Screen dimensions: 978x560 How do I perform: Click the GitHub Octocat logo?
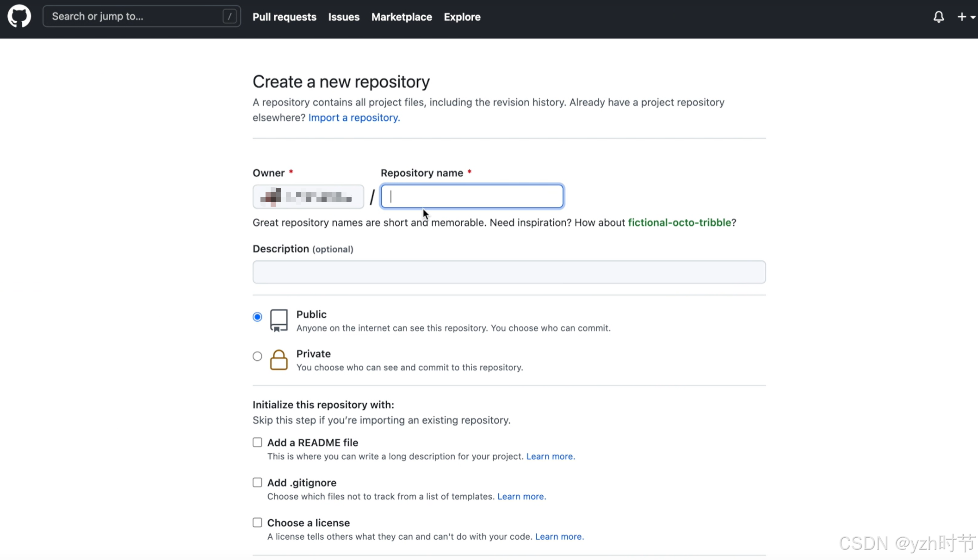pos(19,17)
